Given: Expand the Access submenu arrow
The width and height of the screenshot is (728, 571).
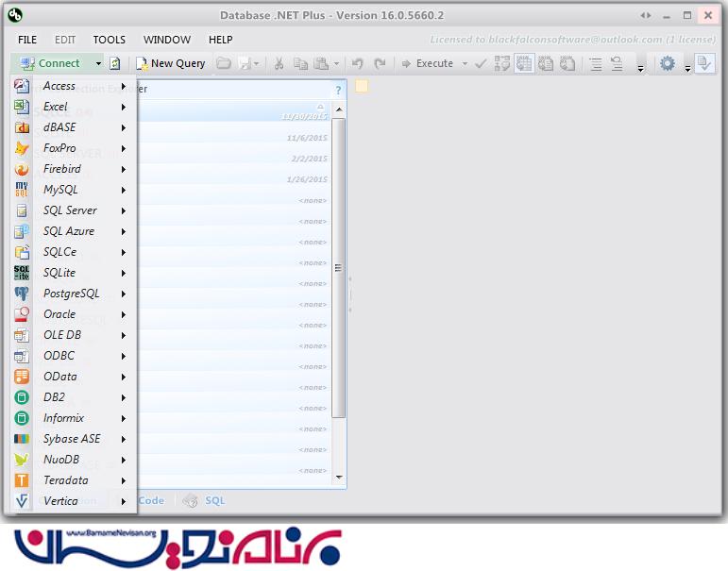Looking at the screenshot, I should (124, 86).
